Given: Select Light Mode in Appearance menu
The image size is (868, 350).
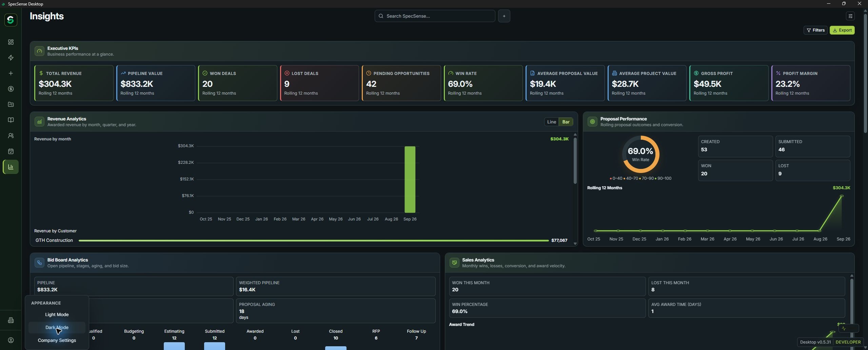Looking at the screenshot, I should click(x=57, y=314).
